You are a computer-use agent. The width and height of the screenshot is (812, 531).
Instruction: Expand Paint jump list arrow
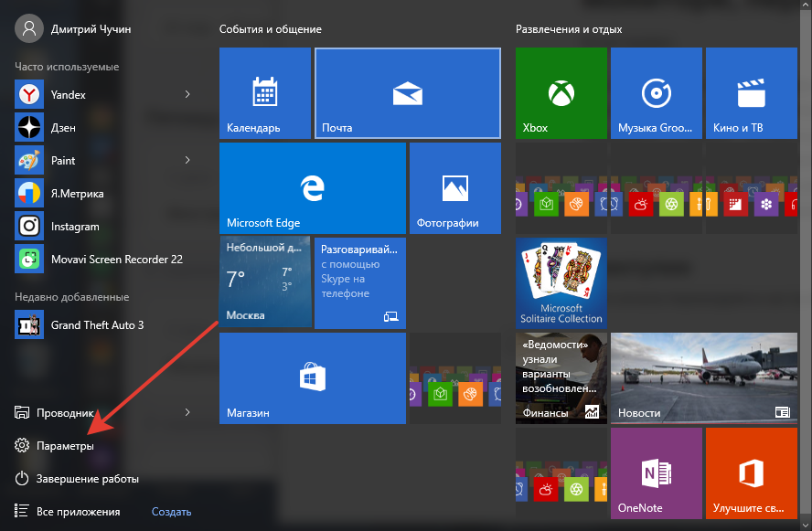[187, 161]
